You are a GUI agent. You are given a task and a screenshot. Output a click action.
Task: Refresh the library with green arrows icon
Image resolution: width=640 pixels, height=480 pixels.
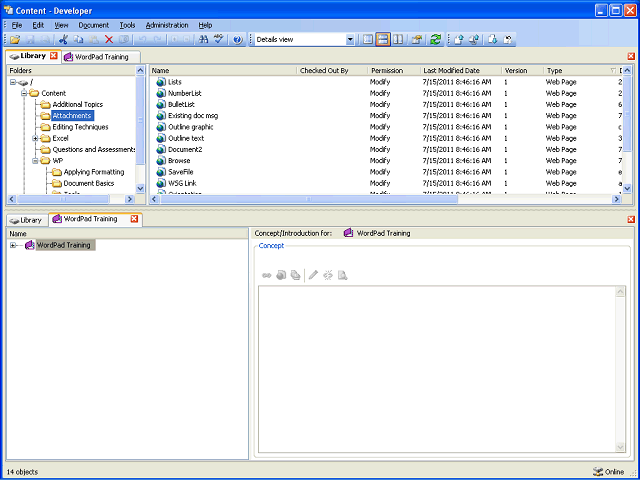(x=436, y=40)
